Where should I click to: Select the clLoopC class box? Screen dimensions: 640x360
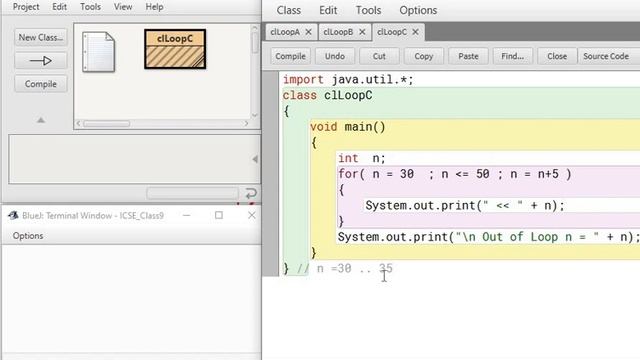175,49
